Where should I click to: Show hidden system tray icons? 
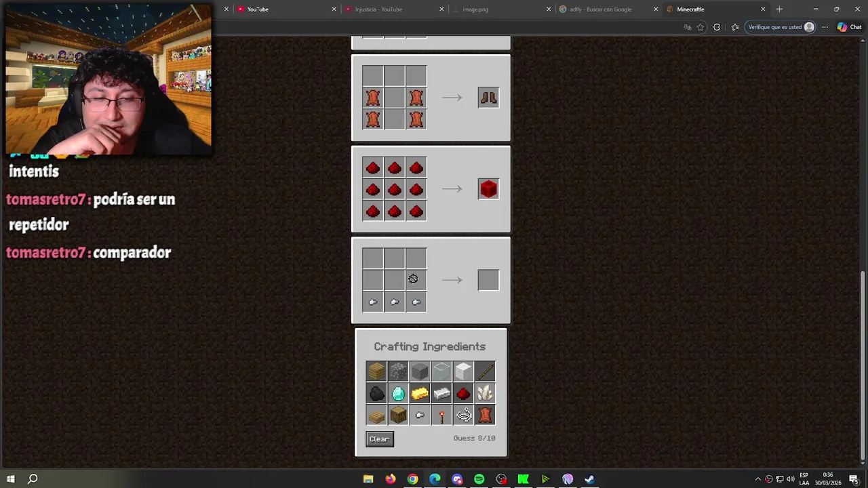(758, 479)
